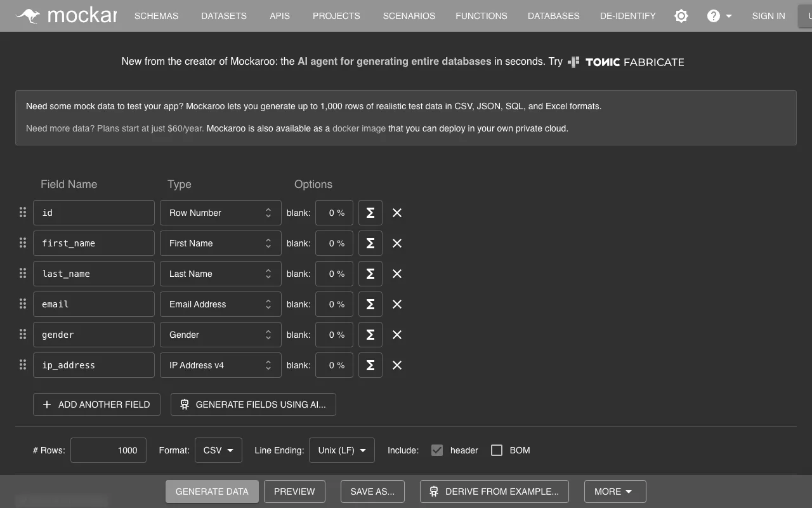Open the formula sigma for the first_name field
The height and width of the screenshot is (508, 812).
tap(370, 243)
